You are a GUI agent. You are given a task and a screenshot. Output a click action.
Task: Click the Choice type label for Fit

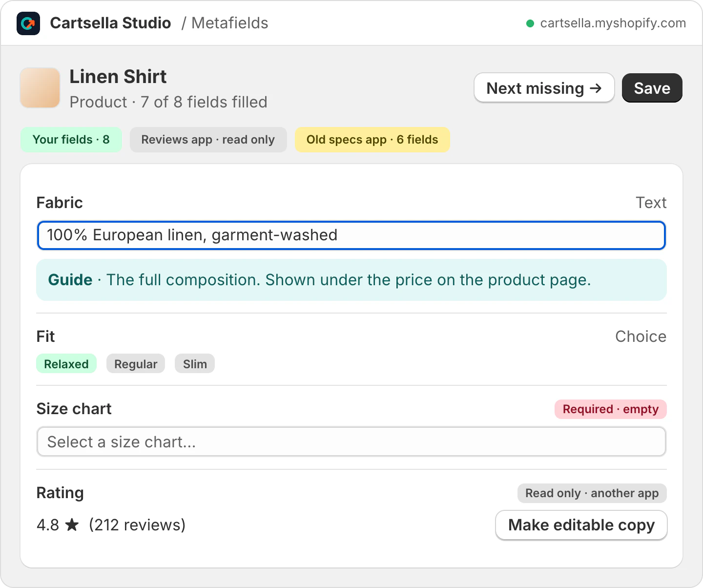(641, 336)
